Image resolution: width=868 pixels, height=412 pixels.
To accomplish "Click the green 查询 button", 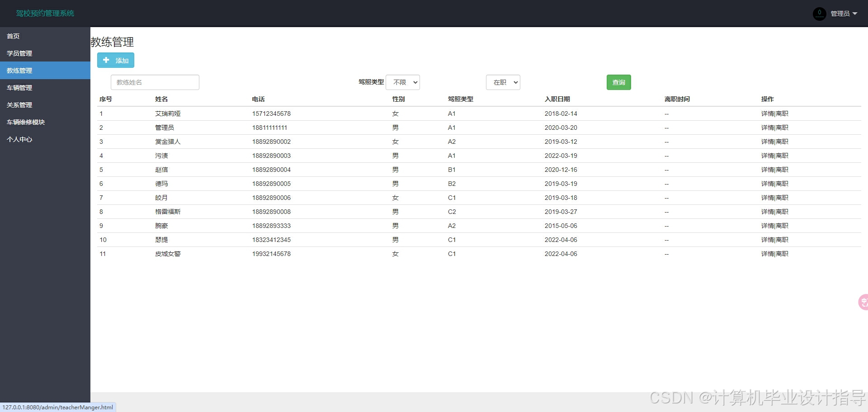I will [618, 82].
